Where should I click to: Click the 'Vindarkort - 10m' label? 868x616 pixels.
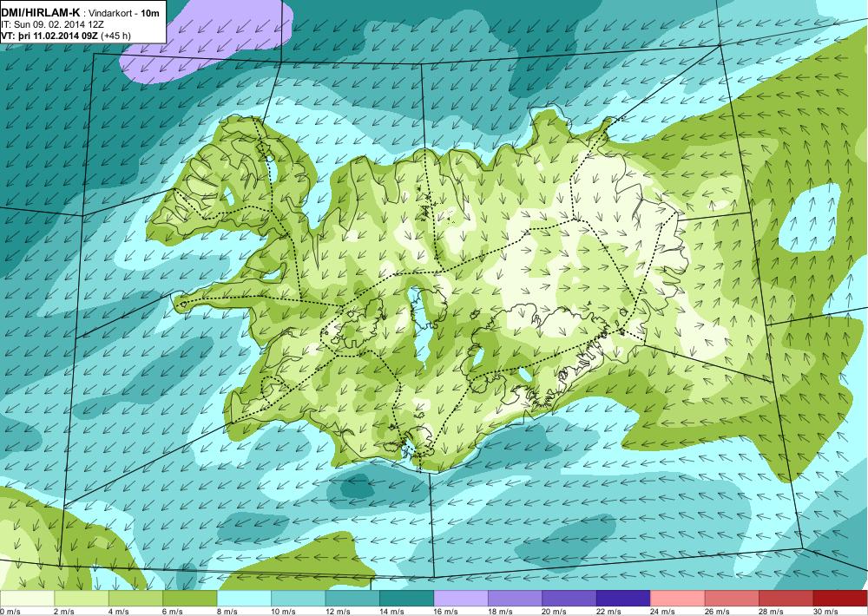coord(124,15)
